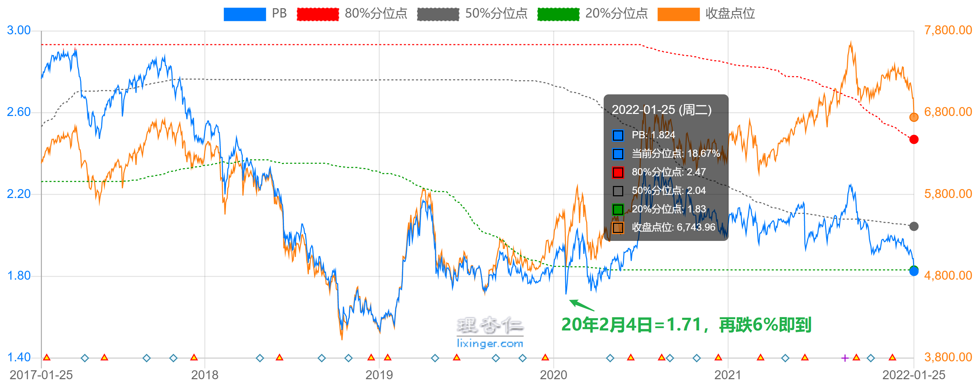The image size is (980, 384).
Task: Click the 20%分位点 green legend swatch
Action: tap(558, 14)
